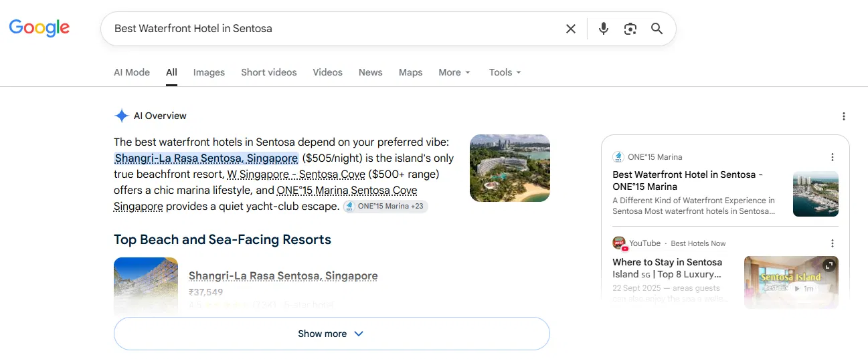Open three-dot menu on ONE°15 Marina card

833,157
